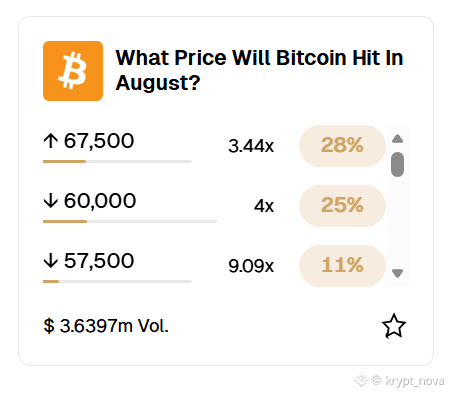This screenshot has width=452, height=396.
Task: Click the 67,500 price outcome label
Action: click(x=99, y=141)
